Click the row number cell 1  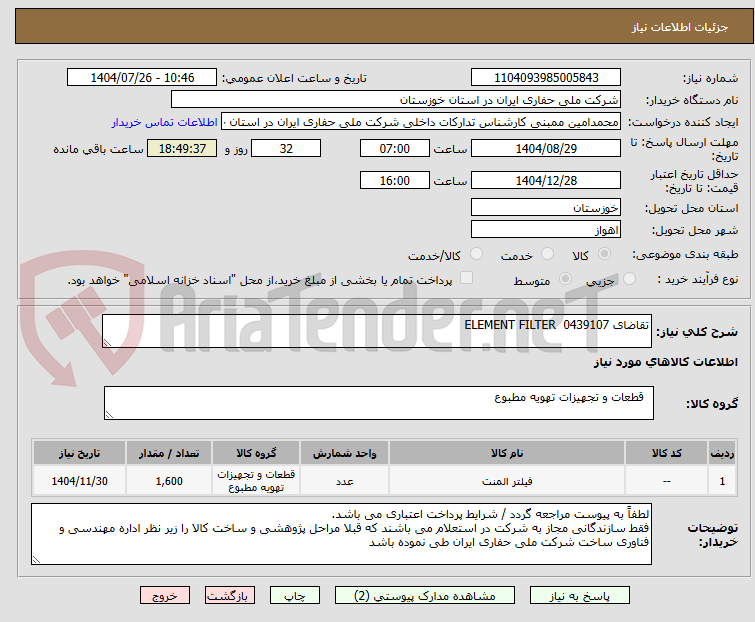point(722,481)
